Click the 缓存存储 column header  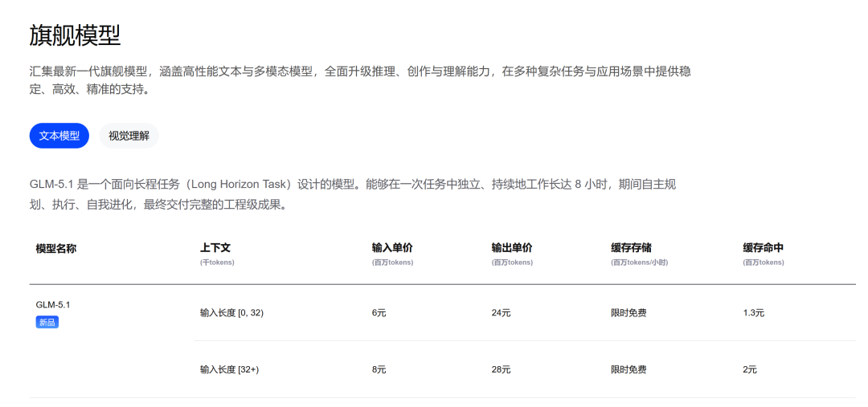tap(631, 248)
